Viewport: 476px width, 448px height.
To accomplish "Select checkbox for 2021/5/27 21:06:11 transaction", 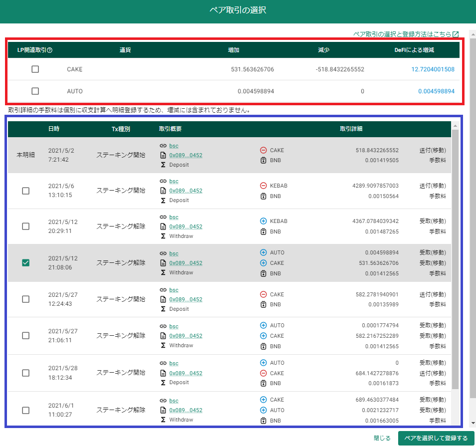I will 26,336.
